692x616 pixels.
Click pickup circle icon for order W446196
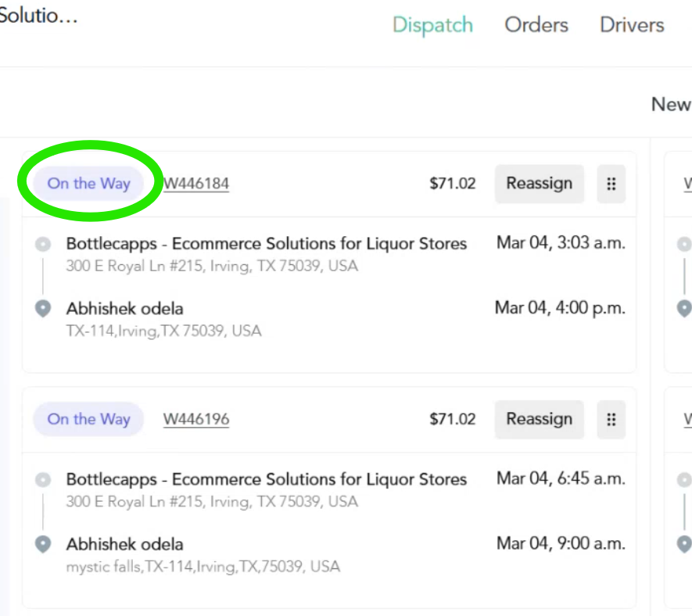pyautogui.click(x=43, y=479)
